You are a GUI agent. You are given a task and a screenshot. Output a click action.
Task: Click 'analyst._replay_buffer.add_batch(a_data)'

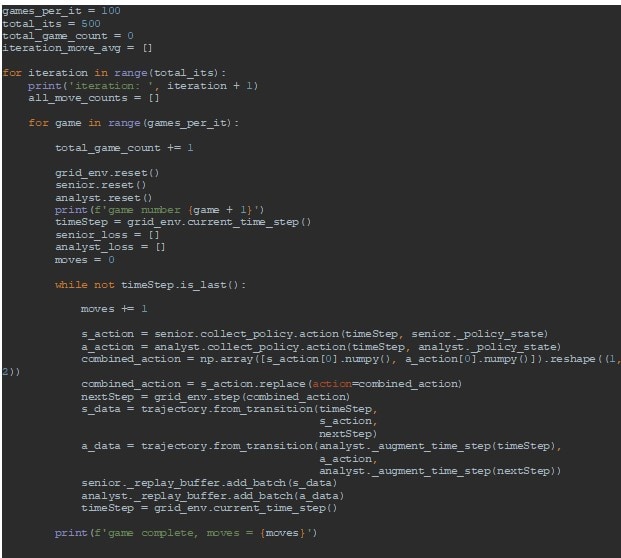(x=212, y=495)
